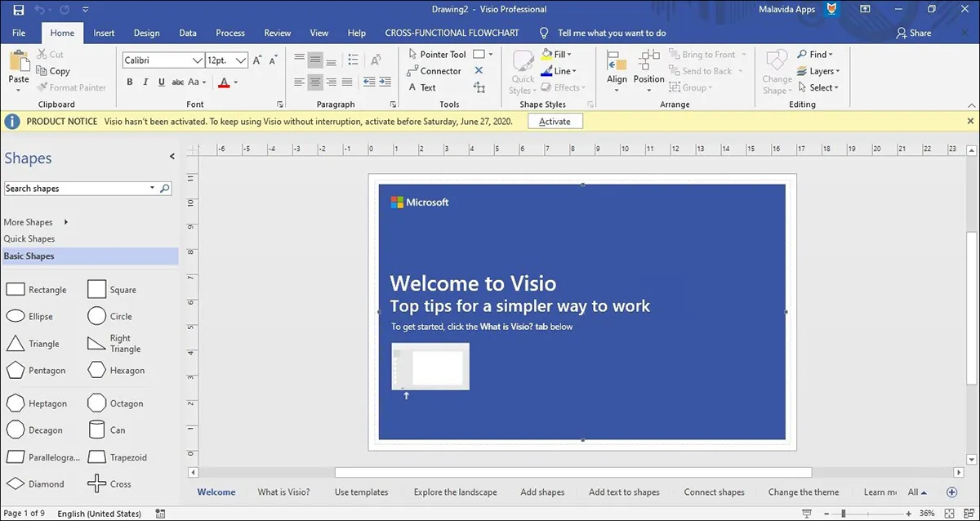The width and height of the screenshot is (980, 521).
Task: Pick the Diamond shape stencil
Action: [37, 483]
